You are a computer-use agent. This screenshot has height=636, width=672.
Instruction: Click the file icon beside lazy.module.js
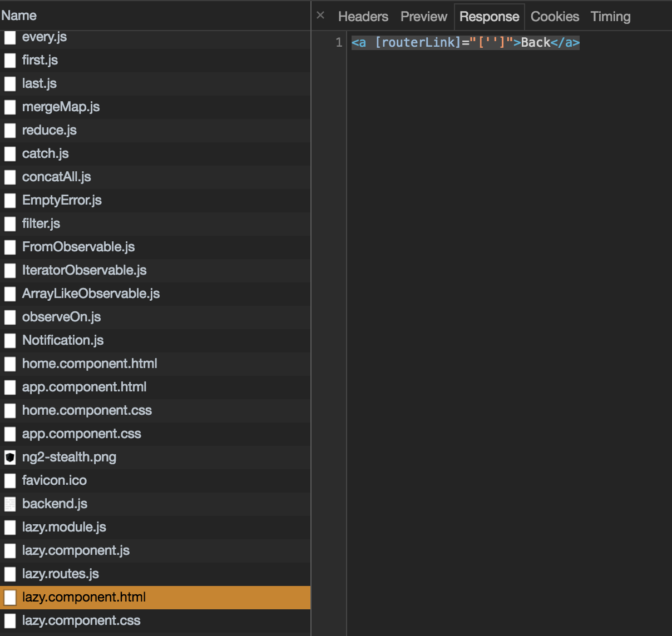click(10, 528)
